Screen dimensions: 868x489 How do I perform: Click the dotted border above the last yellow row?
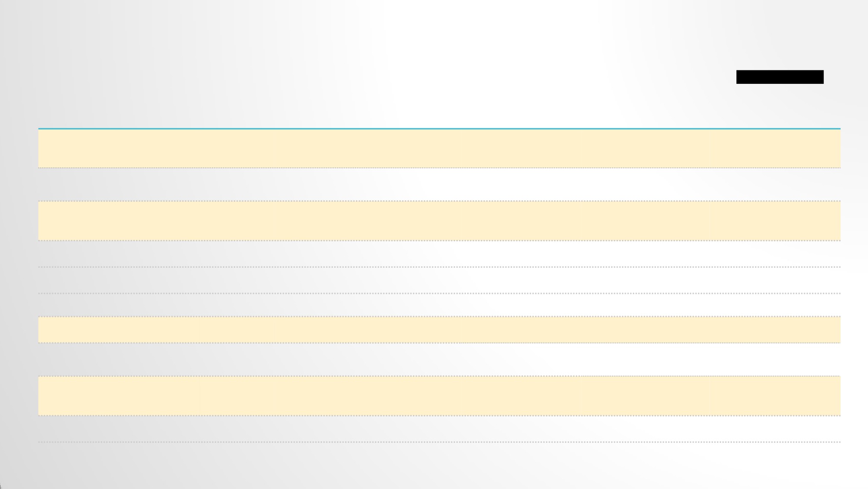pos(439,376)
